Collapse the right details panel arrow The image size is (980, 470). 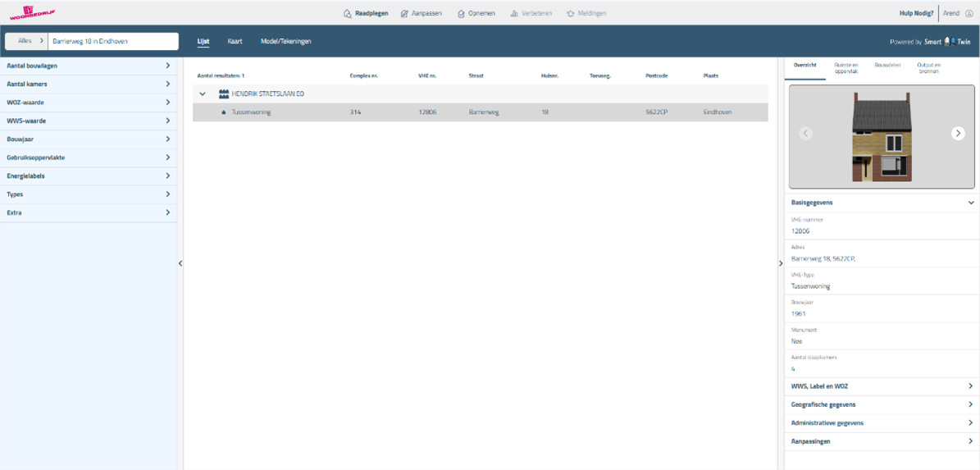point(780,263)
